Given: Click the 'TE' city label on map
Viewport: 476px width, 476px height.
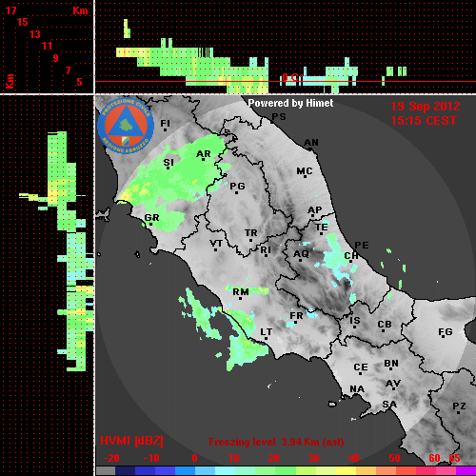Looking at the screenshot, I should (322, 228).
